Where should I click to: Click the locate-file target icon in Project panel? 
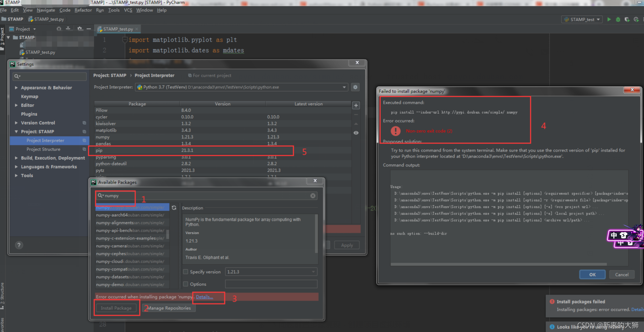click(x=59, y=29)
